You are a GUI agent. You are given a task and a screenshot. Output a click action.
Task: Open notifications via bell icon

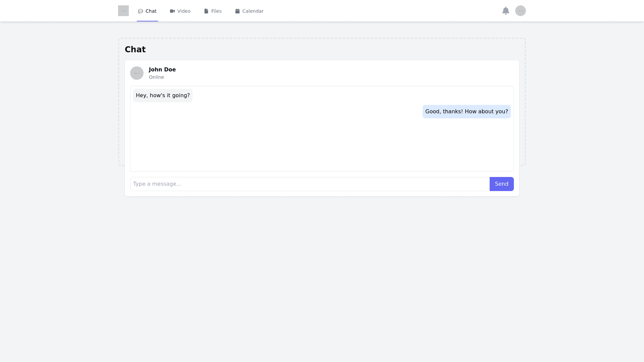tap(505, 11)
